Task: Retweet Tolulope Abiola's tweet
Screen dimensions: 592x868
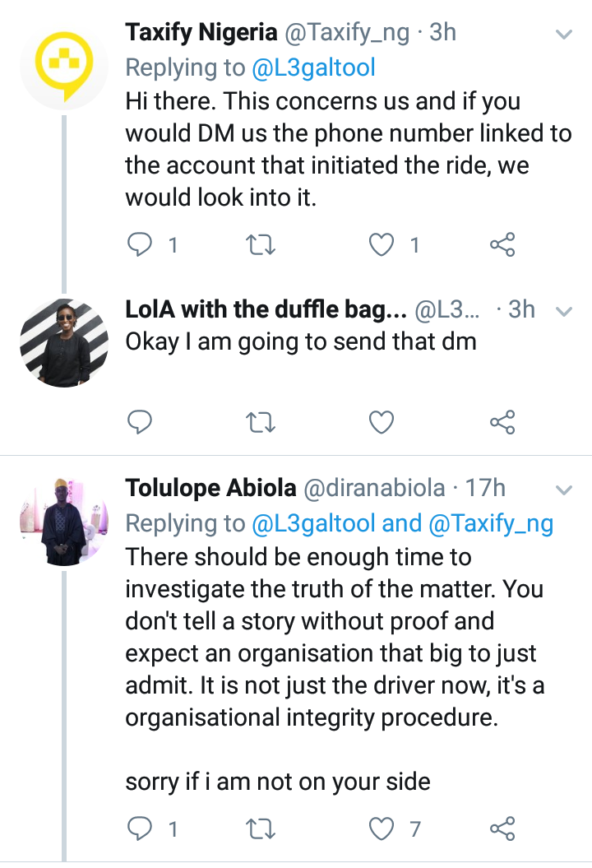Action: click(261, 829)
